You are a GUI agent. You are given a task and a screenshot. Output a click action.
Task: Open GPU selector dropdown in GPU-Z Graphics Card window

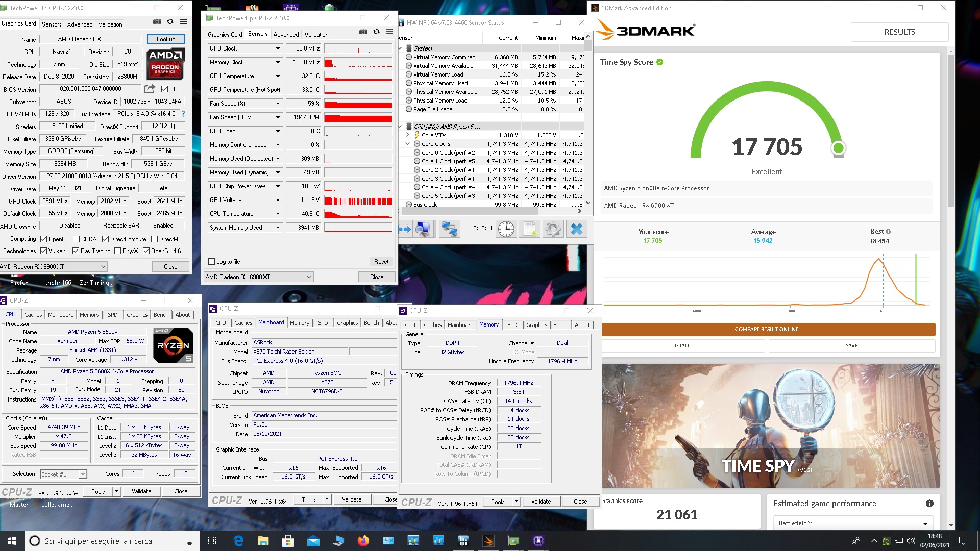53,267
